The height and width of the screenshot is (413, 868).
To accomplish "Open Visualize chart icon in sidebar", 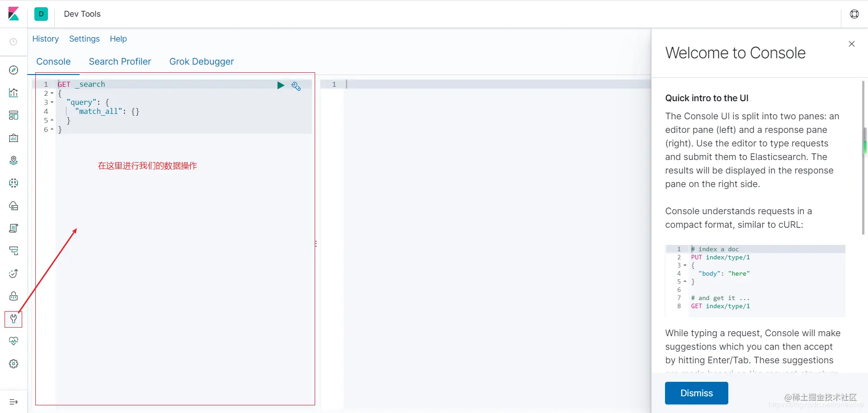I will tap(14, 93).
